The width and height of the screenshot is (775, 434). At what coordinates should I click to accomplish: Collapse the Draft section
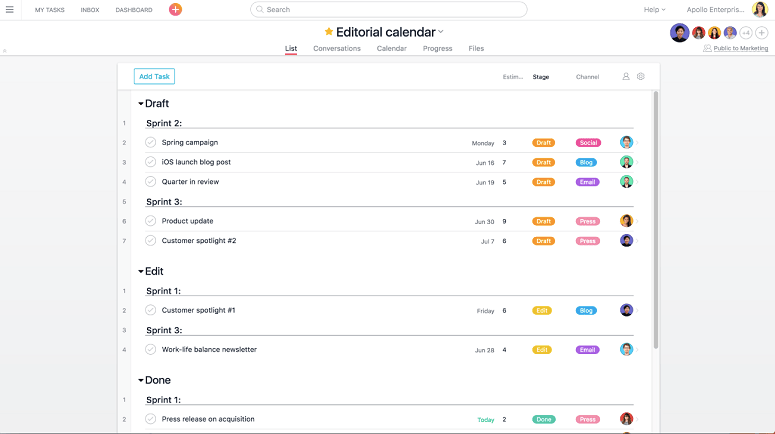[x=141, y=104]
